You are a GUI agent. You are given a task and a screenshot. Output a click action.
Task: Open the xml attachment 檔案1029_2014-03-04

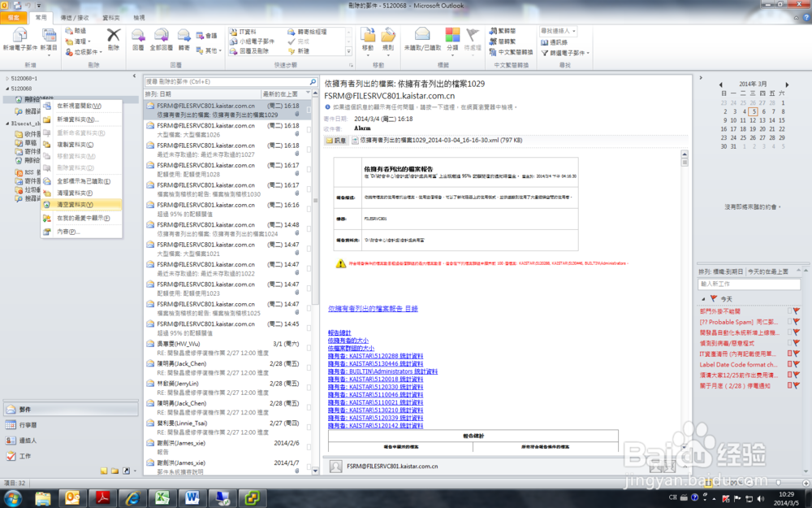[x=437, y=141]
